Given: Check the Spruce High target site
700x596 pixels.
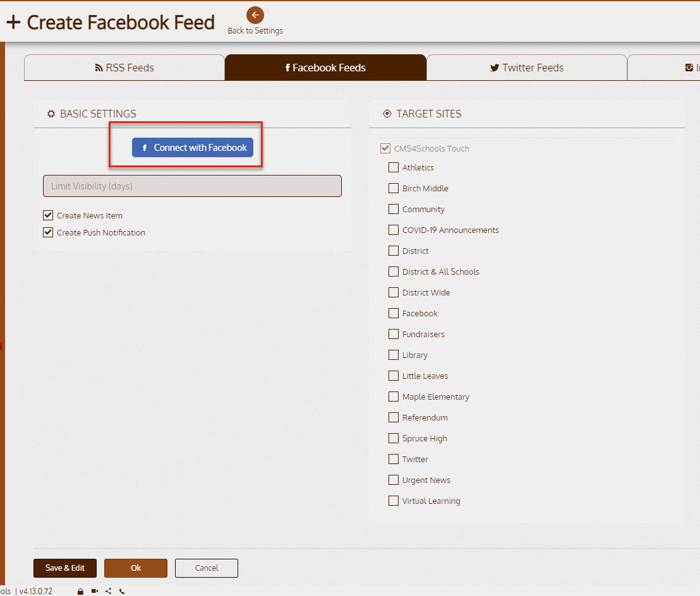Looking at the screenshot, I should (x=394, y=438).
